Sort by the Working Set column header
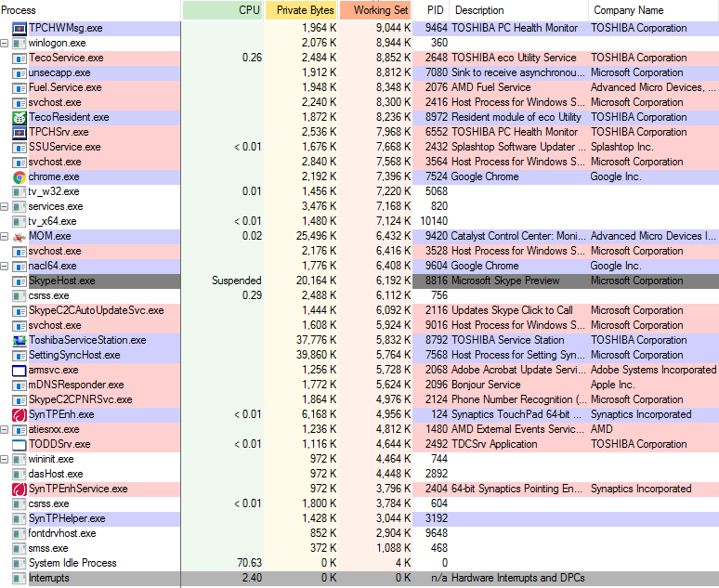 (375, 10)
